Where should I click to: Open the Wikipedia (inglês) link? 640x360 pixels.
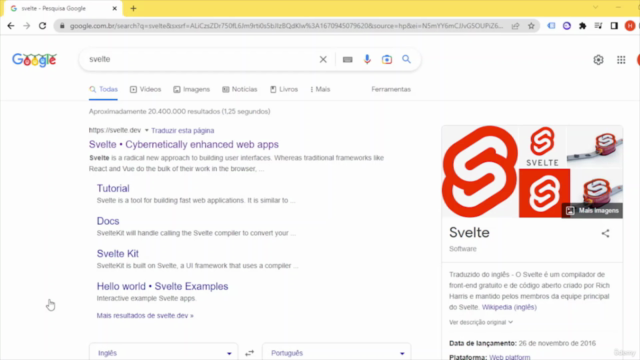pos(509,307)
